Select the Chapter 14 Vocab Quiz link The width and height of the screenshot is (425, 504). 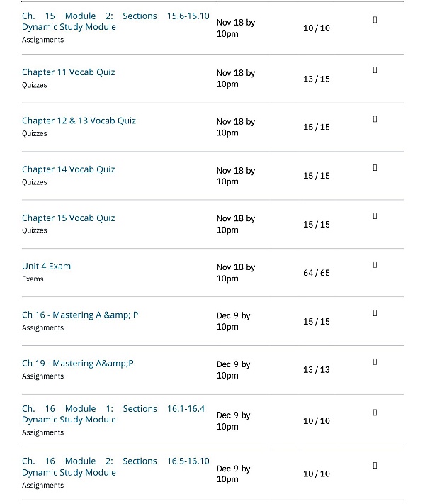(68, 169)
